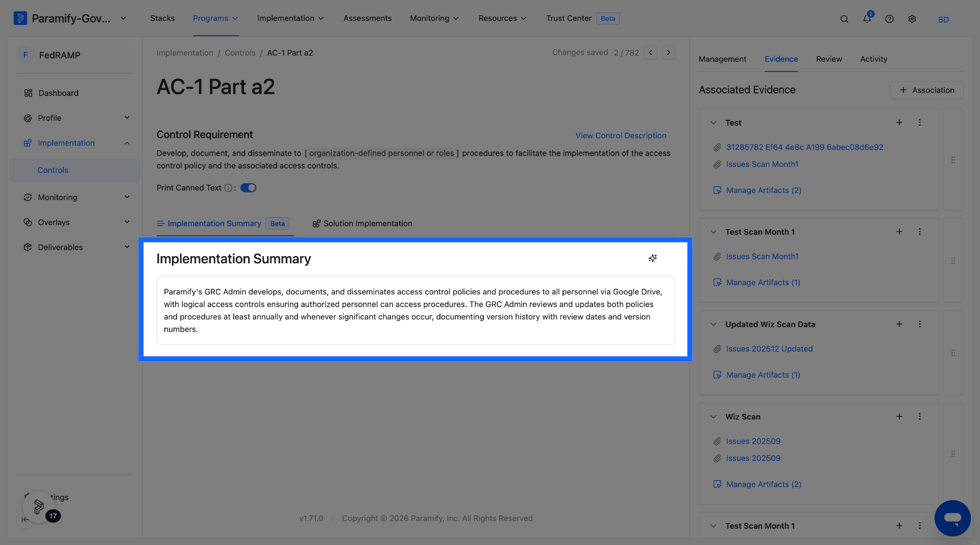This screenshot has width=980, height=545.
Task: Open more options for first Test Scan Month 1
Action: pos(920,232)
